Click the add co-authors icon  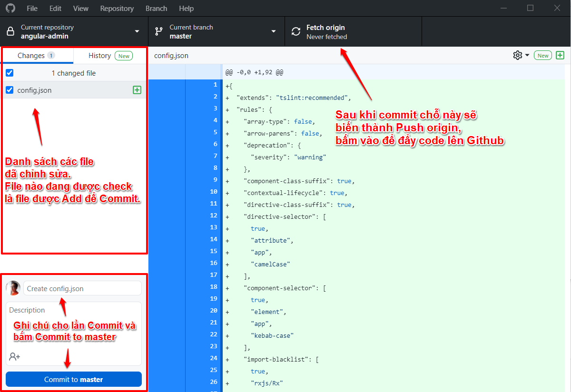[15, 356]
